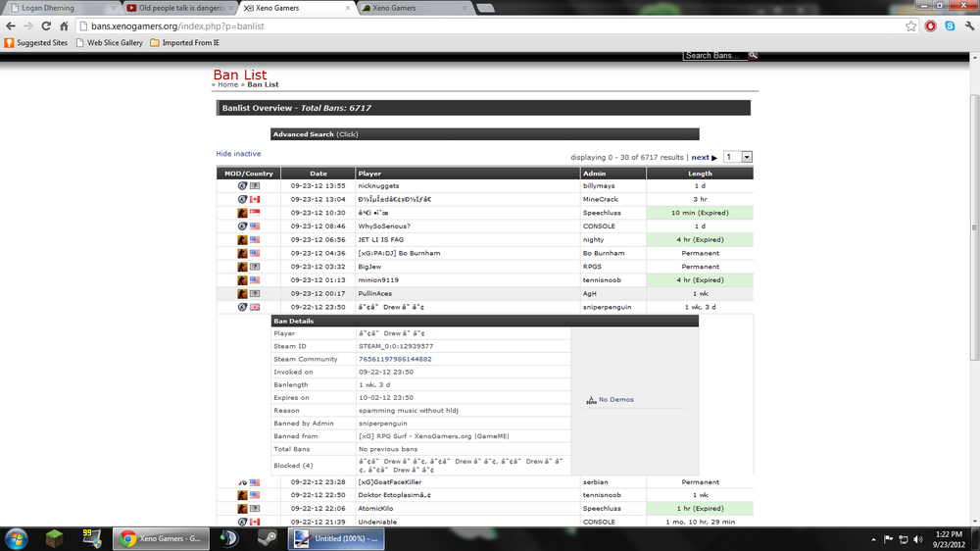980x551 pixels.
Task: Click the Hide inactive link
Action: pos(238,154)
